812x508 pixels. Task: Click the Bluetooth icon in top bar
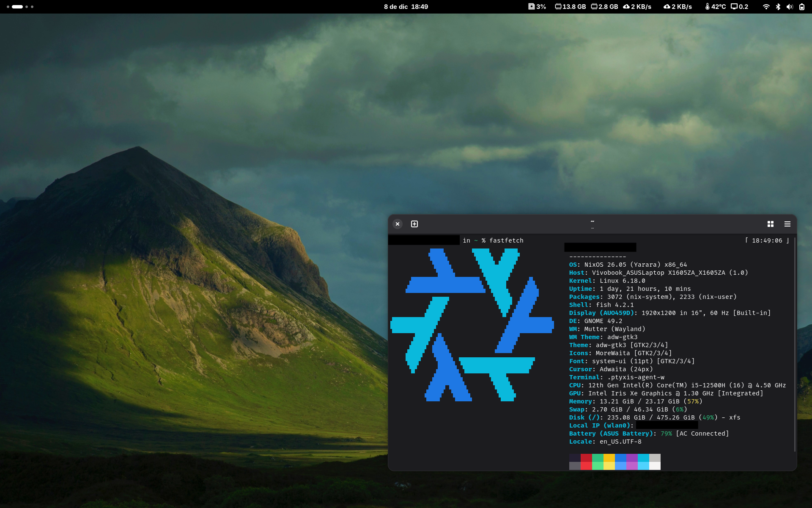(x=778, y=7)
